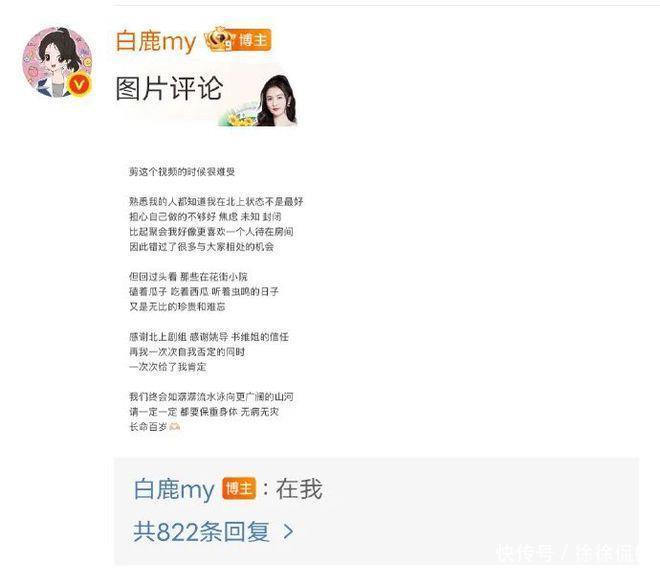This screenshot has width=660, height=568.
Task: Click the 博主 badge inside the reply box
Action: coord(239,488)
